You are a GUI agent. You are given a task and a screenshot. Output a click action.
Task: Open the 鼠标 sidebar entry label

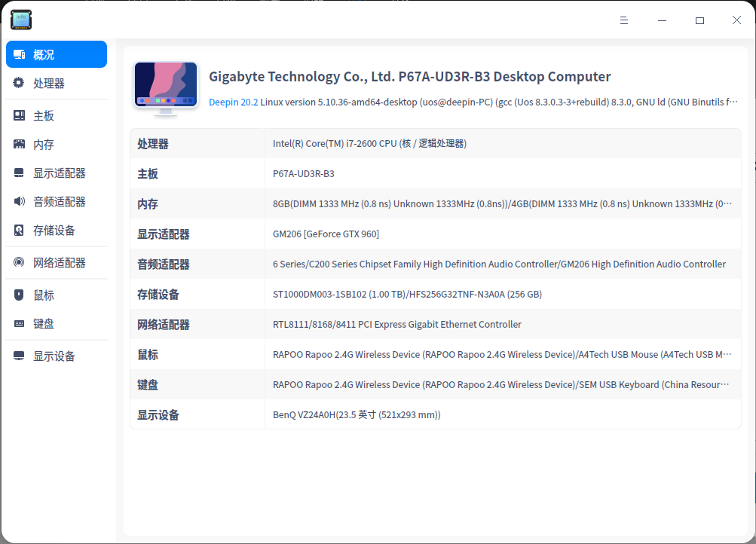click(x=44, y=295)
